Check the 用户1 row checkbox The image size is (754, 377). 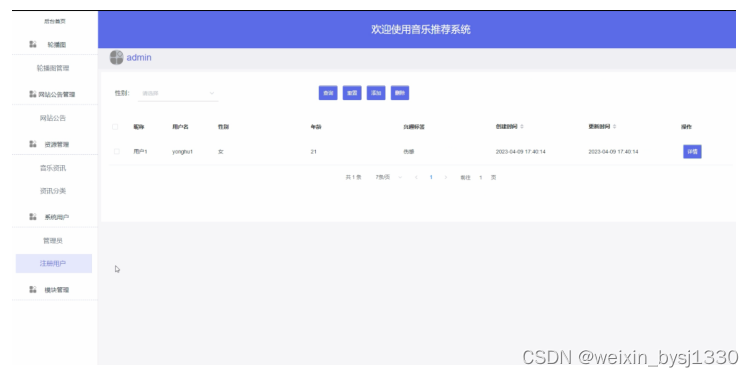coord(116,151)
